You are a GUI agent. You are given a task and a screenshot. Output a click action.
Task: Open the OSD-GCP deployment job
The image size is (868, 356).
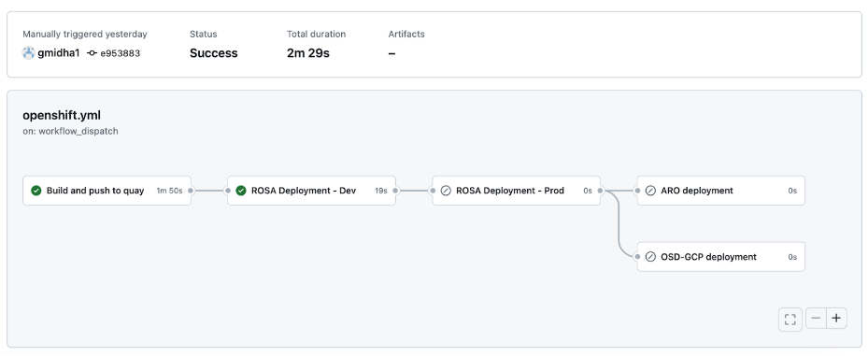point(721,257)
